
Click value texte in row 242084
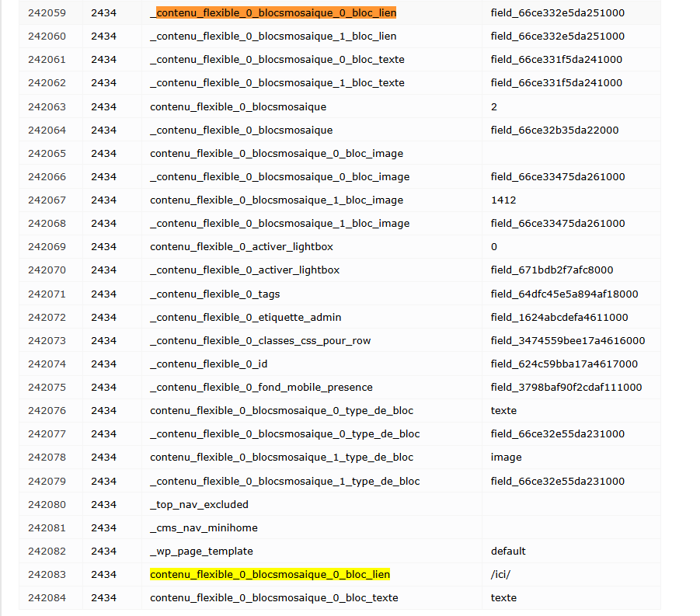pyautogui.click(x=503, y=597)
